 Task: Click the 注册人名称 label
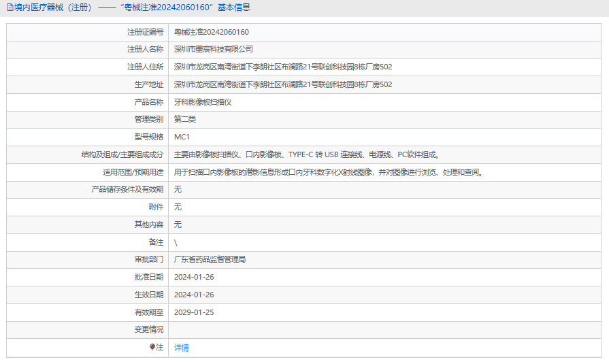145,50
